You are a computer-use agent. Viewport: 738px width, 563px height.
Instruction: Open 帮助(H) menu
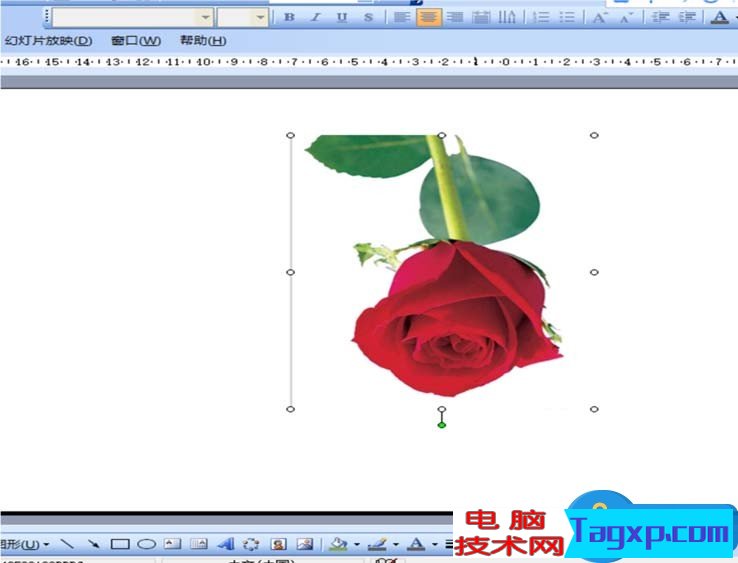tap(203, 41)
